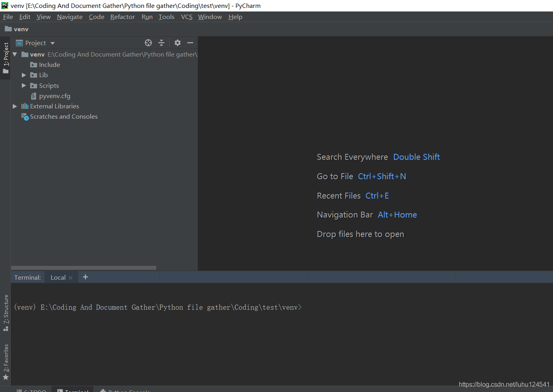Viewport: 553px width, 392px height.
Task: Click the venv root folder icon in tree
Action: click(x=25, y=54)
